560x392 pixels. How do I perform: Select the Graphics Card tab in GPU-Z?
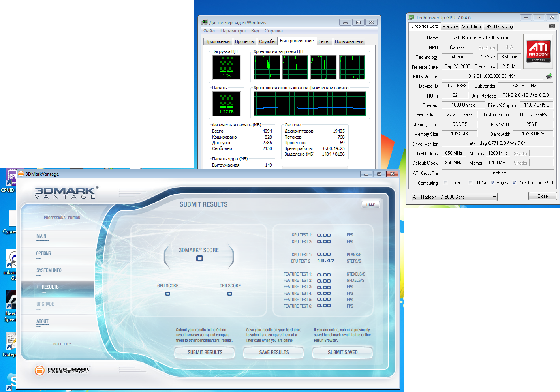(425, 26)
